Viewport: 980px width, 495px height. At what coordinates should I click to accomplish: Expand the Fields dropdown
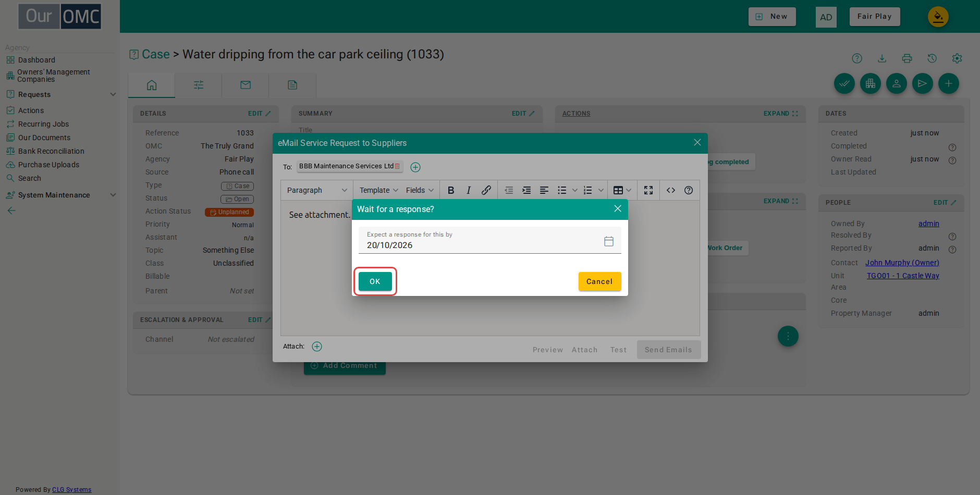point(420,190)
